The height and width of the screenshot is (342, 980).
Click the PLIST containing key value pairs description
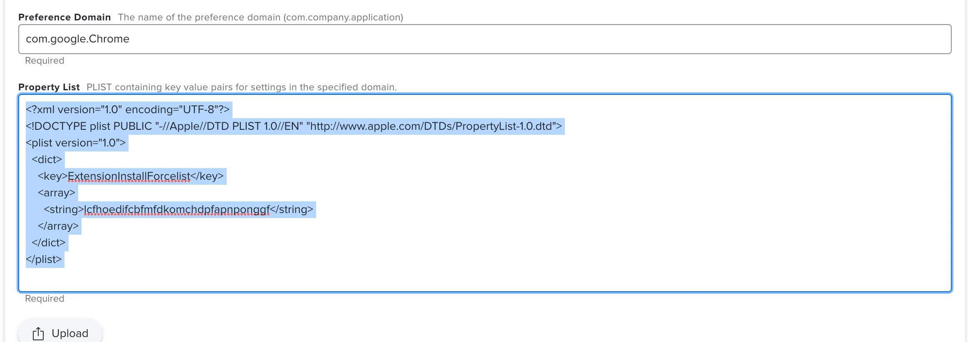click(x=242, y=87)
